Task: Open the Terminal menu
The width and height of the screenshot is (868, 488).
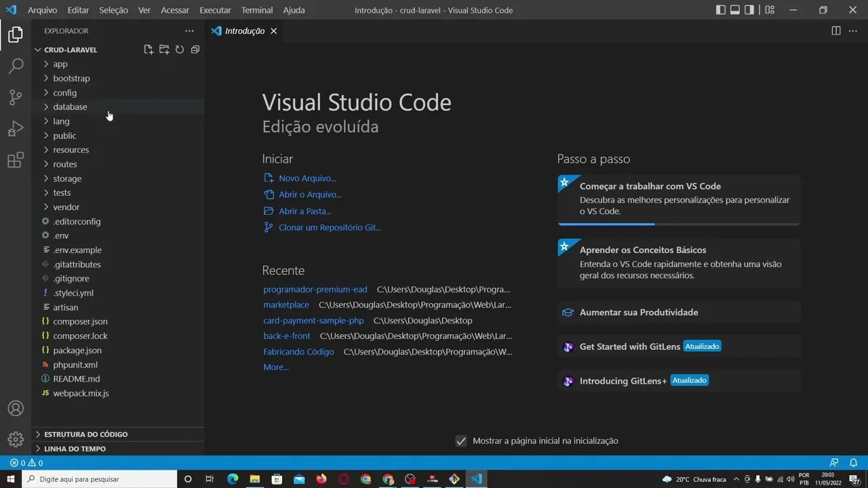Action: click(x=257, y=10)
